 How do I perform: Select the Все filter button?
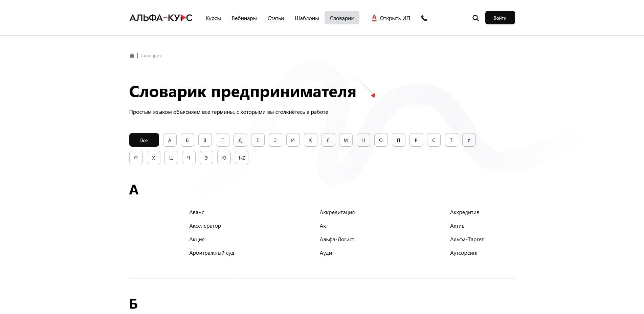click(144, 140)
